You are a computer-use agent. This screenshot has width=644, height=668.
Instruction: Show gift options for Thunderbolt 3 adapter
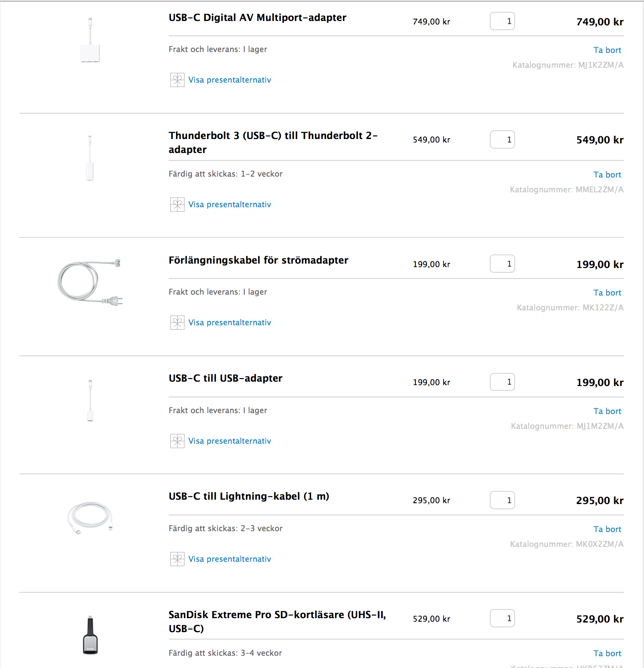[x=229, y=205]
